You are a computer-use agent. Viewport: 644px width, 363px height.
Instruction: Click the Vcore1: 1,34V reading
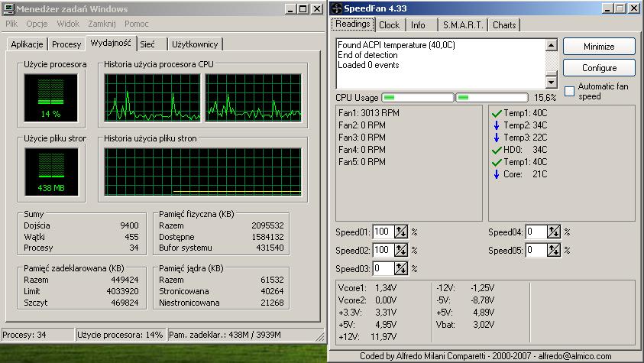[x=367, y=288]
